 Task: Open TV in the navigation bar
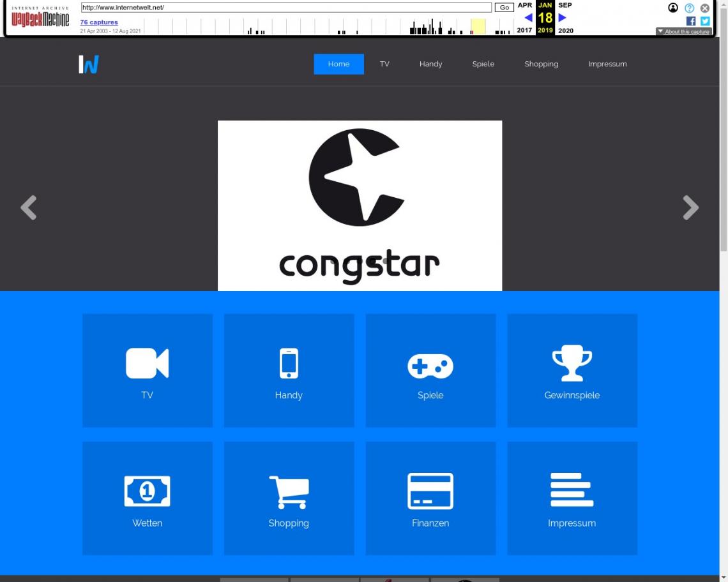(384, 64)
